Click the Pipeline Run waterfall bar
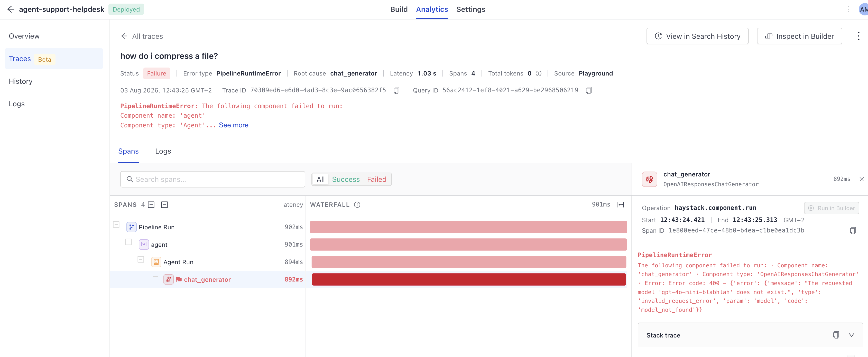 468,227
